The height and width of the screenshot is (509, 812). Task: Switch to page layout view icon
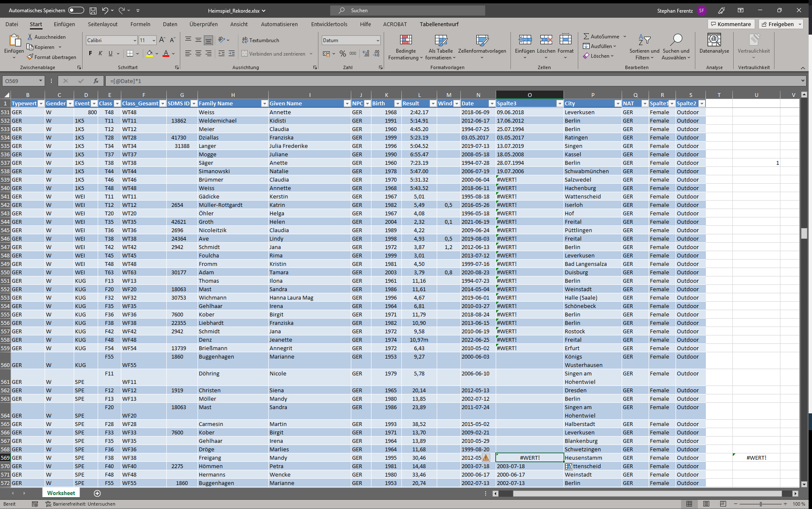click(706, 504)
